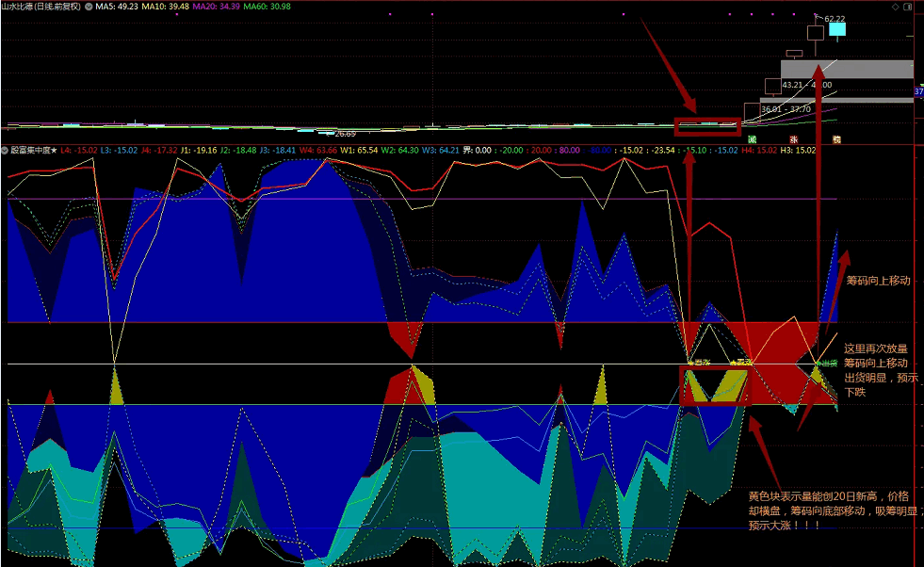Click the MA10: 39.48 value
Image resolution: width=924 pixels, height=567 pixels.
[x=166, y=7]
